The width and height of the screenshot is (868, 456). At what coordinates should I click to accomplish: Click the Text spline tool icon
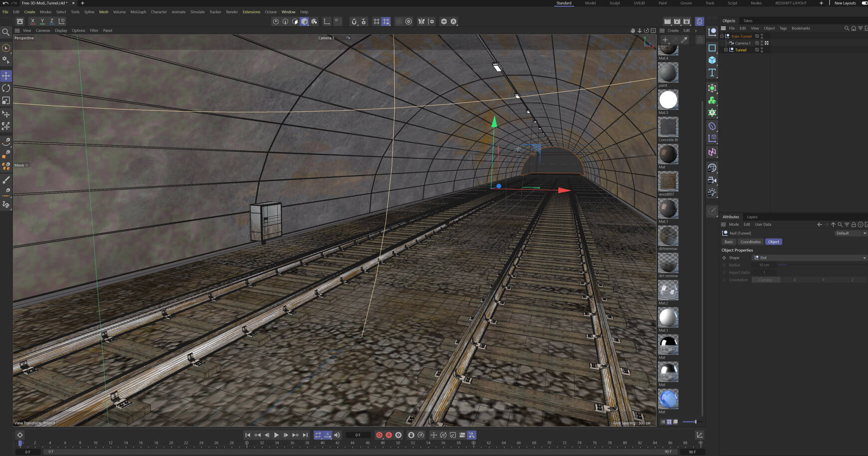tap(712, 73)
